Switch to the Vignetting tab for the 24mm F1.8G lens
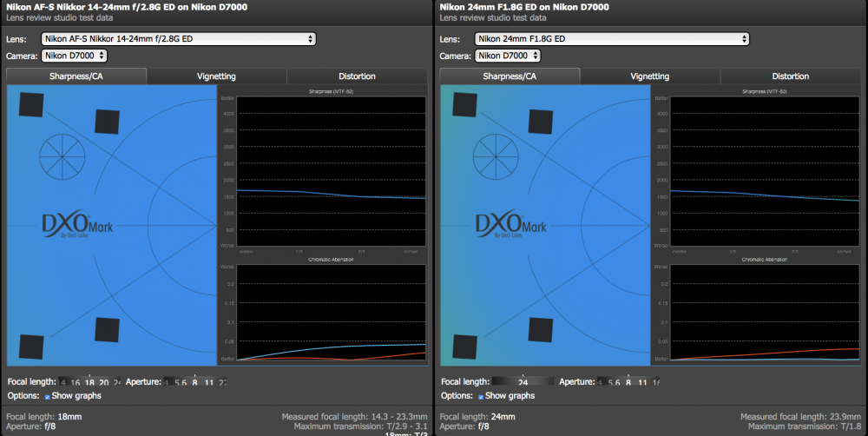The image size is (868, 436). [650, 76]
